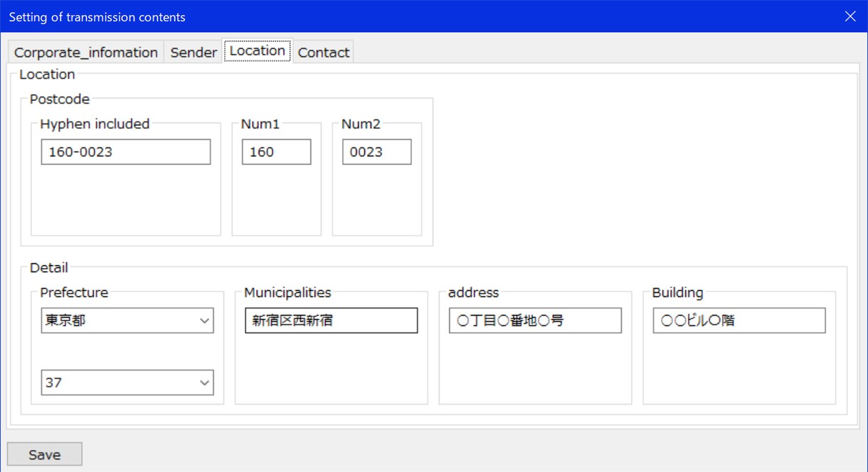Go to the Contact tab
This screenshot has width=868, height=472.
pos(324,52)
